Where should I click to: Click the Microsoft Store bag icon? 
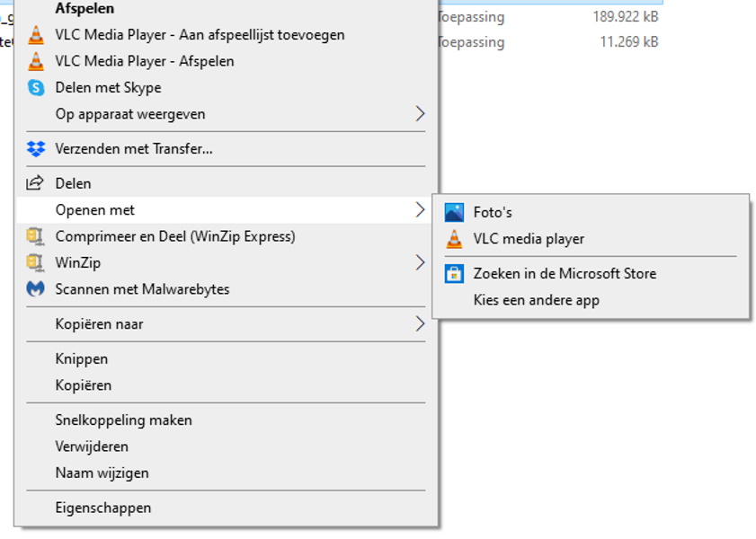454,274
